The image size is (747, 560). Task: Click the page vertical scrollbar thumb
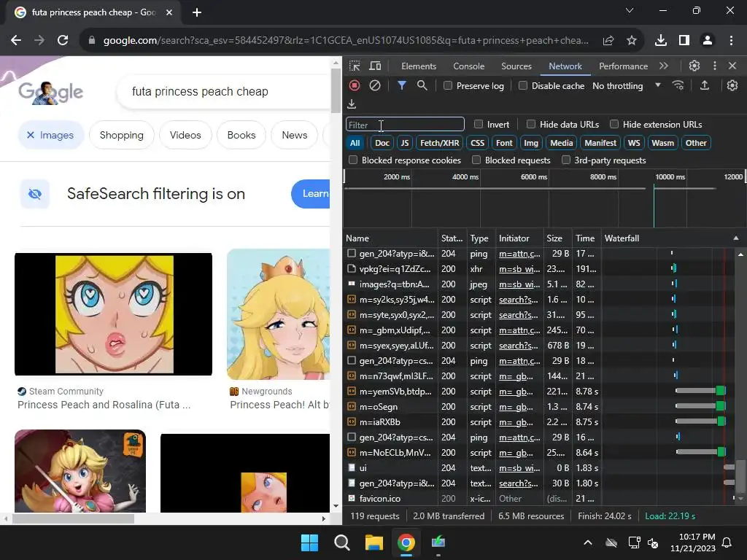[336, 90]
